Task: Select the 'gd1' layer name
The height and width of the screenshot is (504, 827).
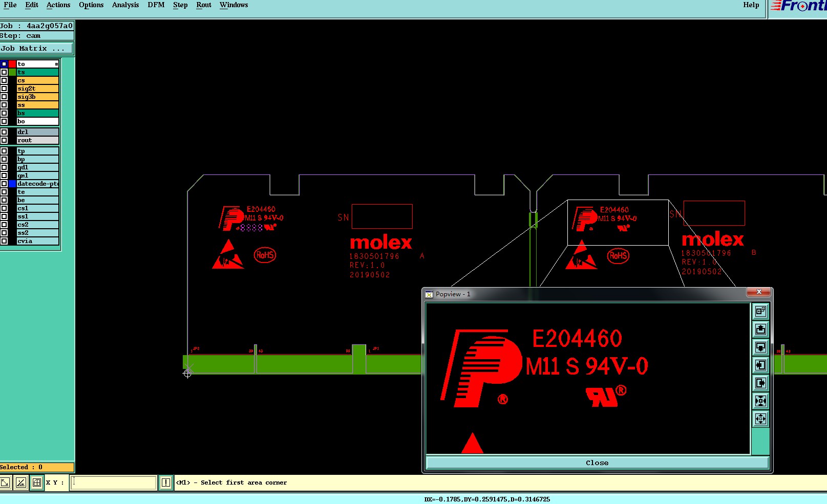Action: 38,167
